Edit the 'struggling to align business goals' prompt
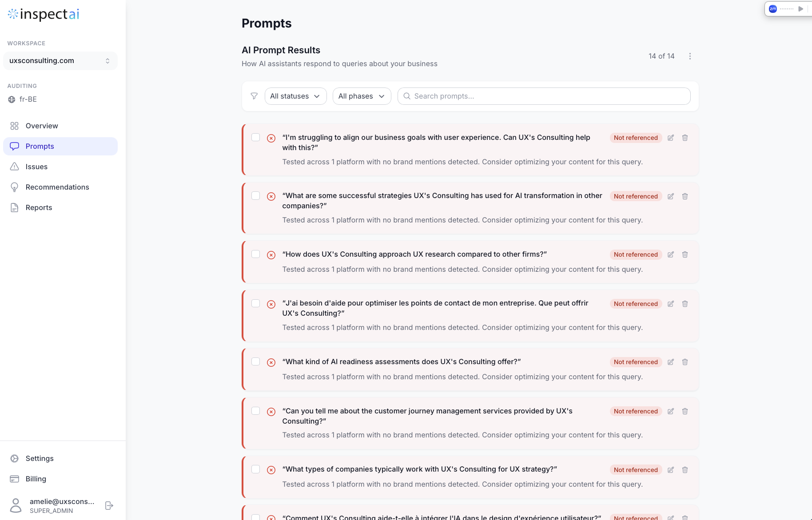This screenshot has width=812, height=520. pyautogui.click(x=671, y=138)
